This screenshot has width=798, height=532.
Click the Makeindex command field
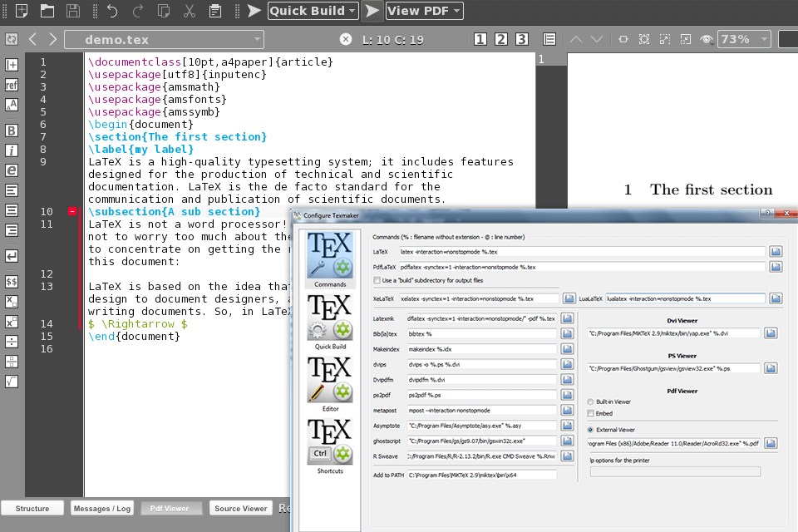(481, 349)
